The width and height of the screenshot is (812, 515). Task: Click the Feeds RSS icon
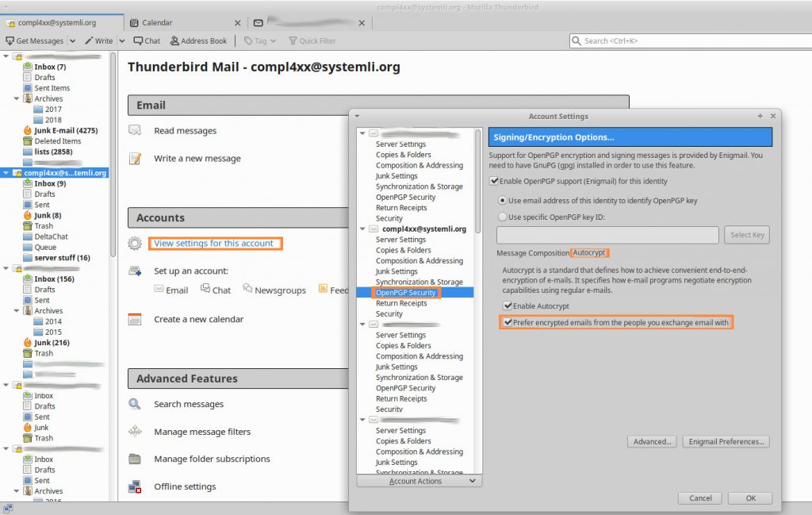click(323, 289)
